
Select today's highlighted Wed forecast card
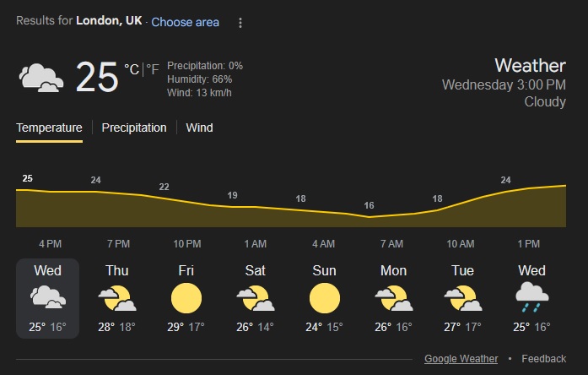coord(47,298)
